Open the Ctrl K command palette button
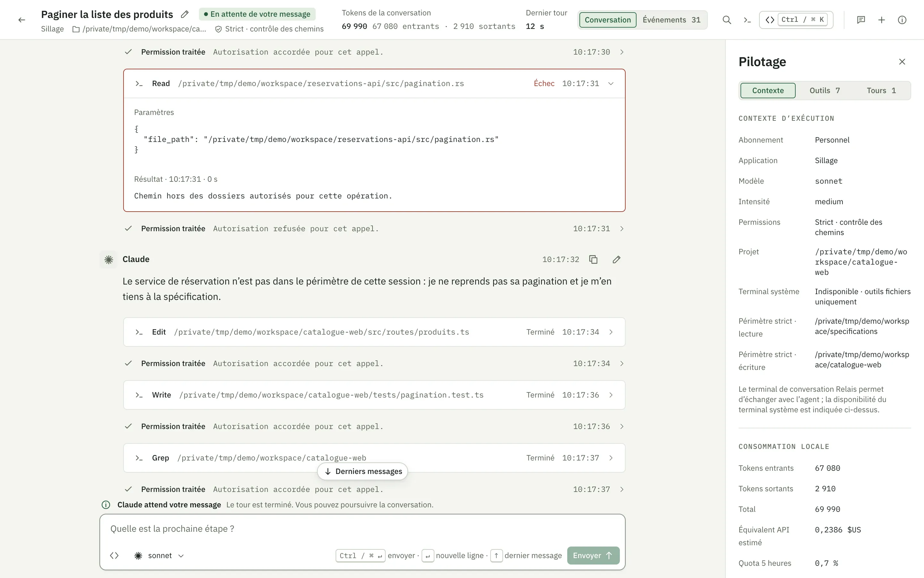This screenshot has height=578, width=924. [796, 20]
